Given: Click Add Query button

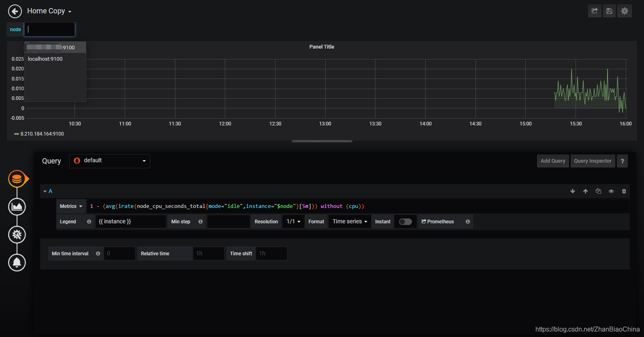Looking at the screenshot, I should click(x=553, y=161).
